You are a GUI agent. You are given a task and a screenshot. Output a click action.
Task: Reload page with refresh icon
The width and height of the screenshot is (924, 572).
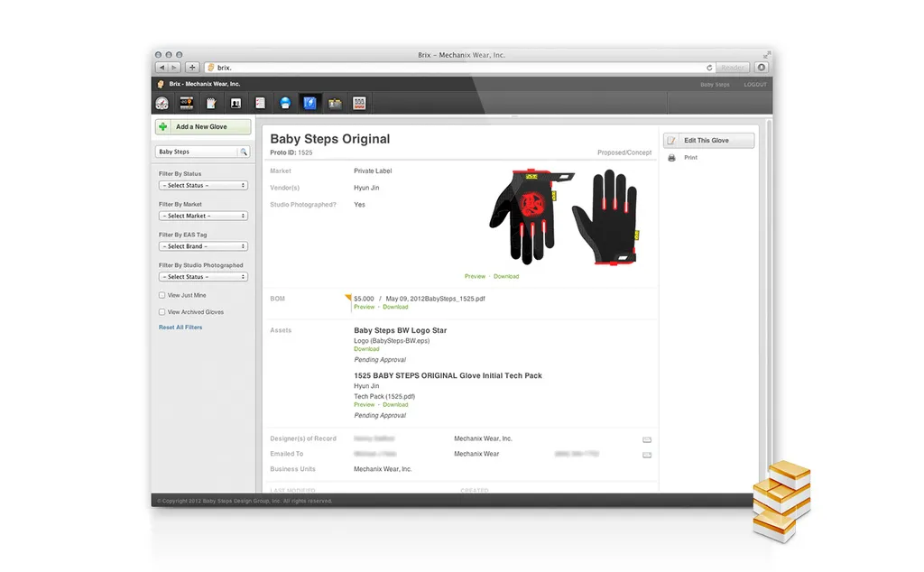709,68
